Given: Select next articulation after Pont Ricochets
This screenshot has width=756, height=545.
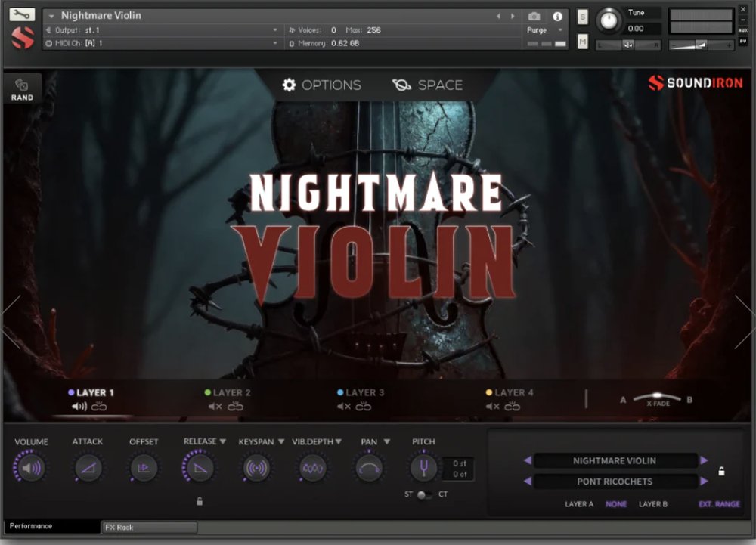Looking at the screenshot, I should (704, 482).
